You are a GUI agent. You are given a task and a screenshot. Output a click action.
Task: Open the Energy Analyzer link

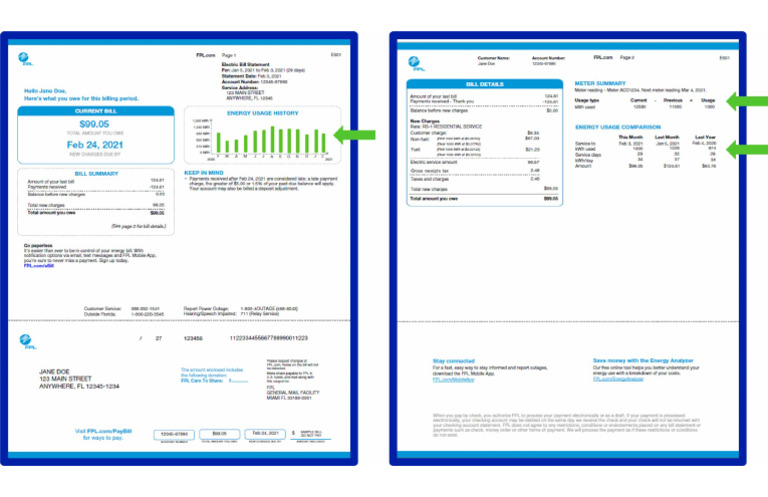618,379
